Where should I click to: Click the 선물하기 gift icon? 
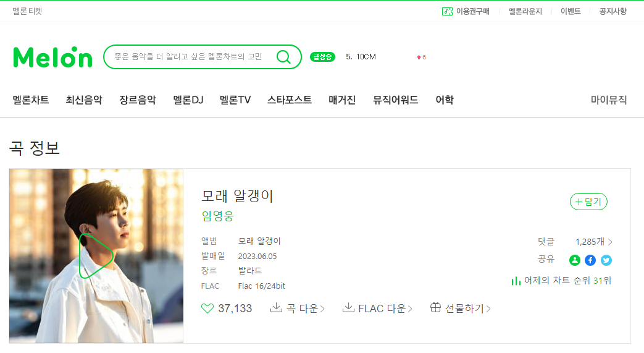(x=435, y=307)
